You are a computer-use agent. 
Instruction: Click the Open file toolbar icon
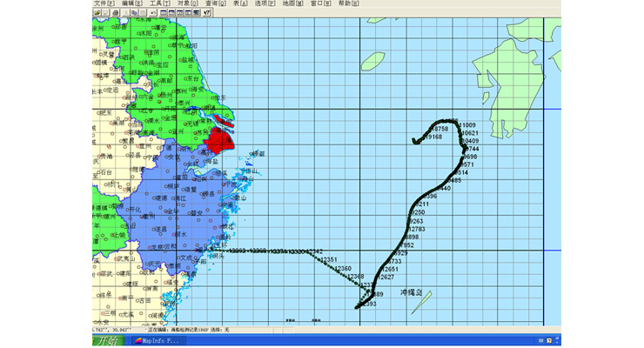coord(97,13)
